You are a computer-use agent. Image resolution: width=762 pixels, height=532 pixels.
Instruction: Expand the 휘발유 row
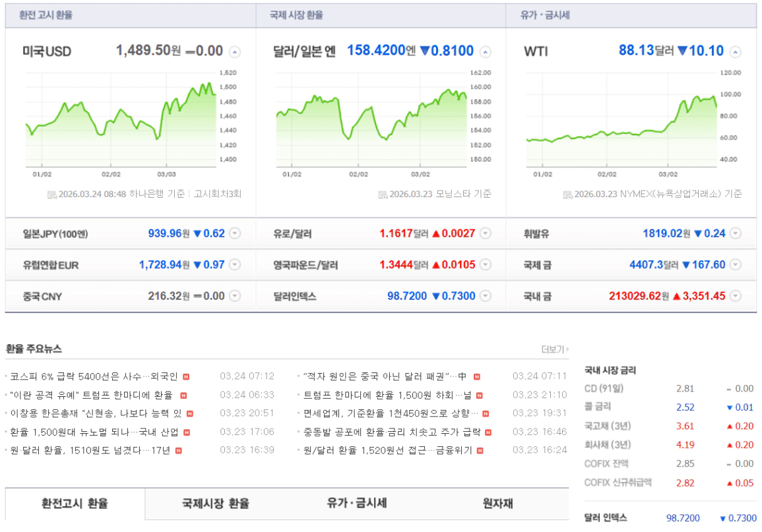(736, 233)
